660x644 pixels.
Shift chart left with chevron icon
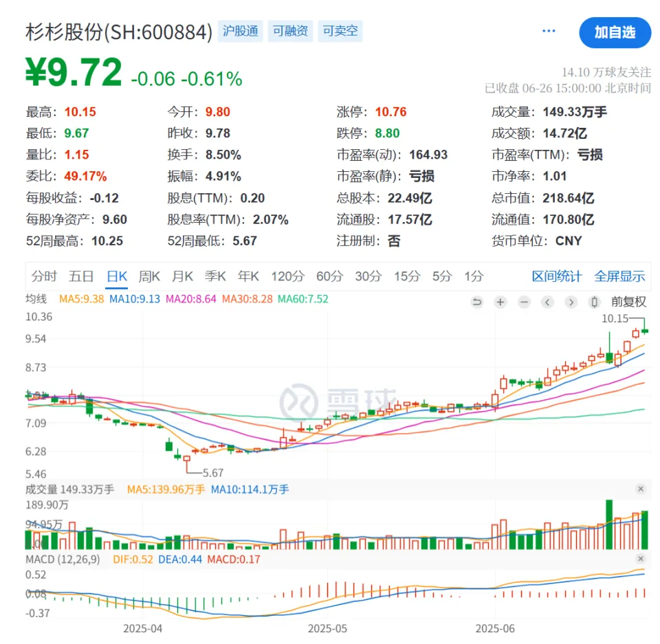(547, 302)
